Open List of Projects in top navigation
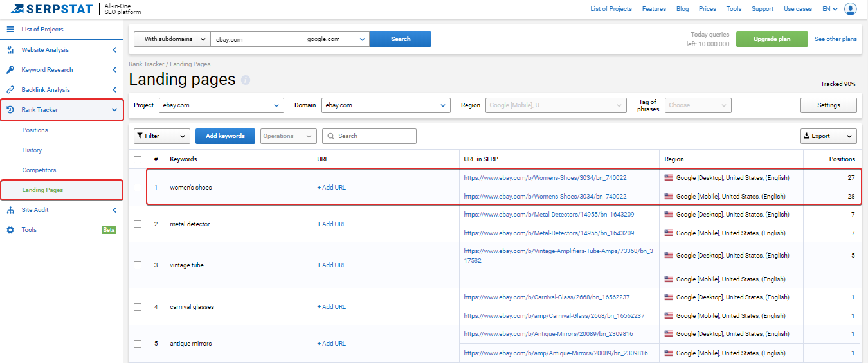This screenshot has height=363, width=868. pos(611,9)
